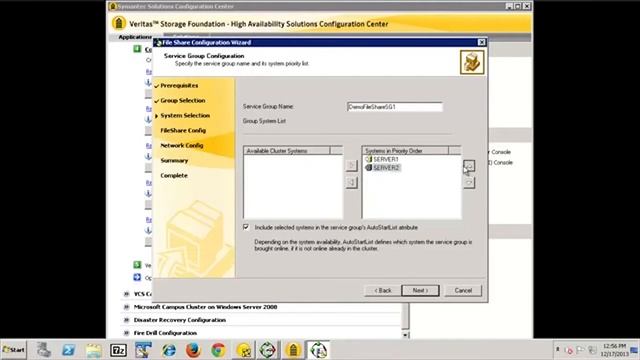Click Group Selection wizard step
640x360 pixels.
[182, 100]
